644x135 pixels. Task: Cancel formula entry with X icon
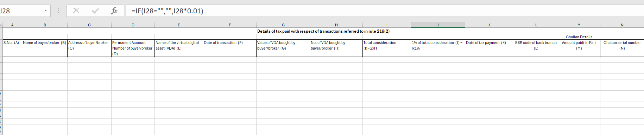76,11
